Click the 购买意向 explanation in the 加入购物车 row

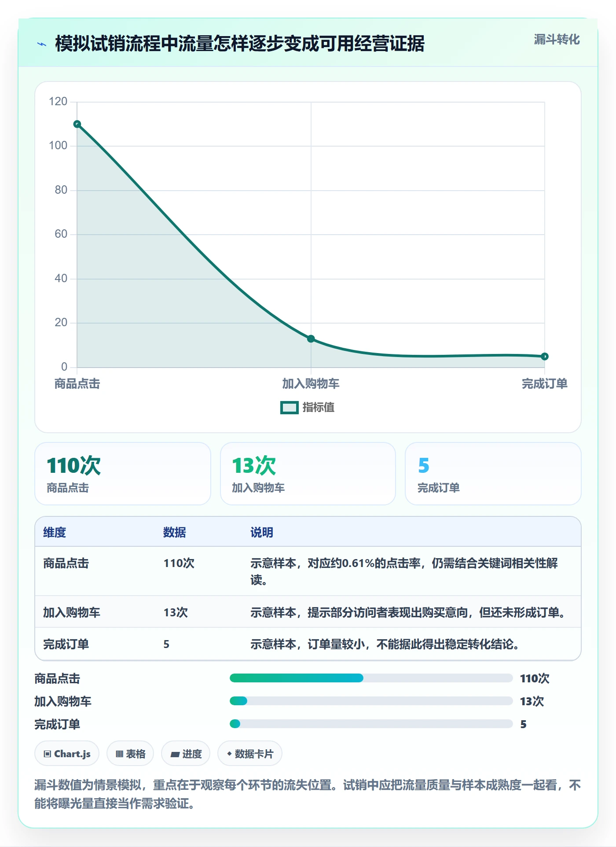[x=408, y=612]
